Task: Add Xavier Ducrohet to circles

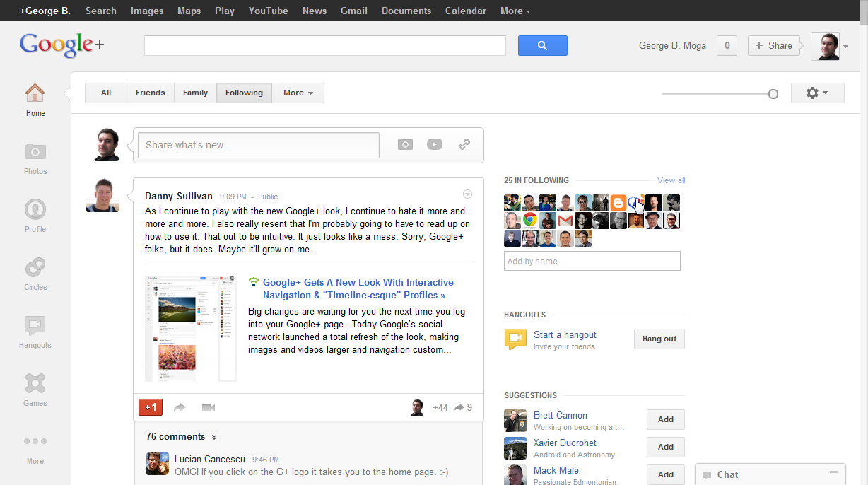Action: click(x=666, y=447)
